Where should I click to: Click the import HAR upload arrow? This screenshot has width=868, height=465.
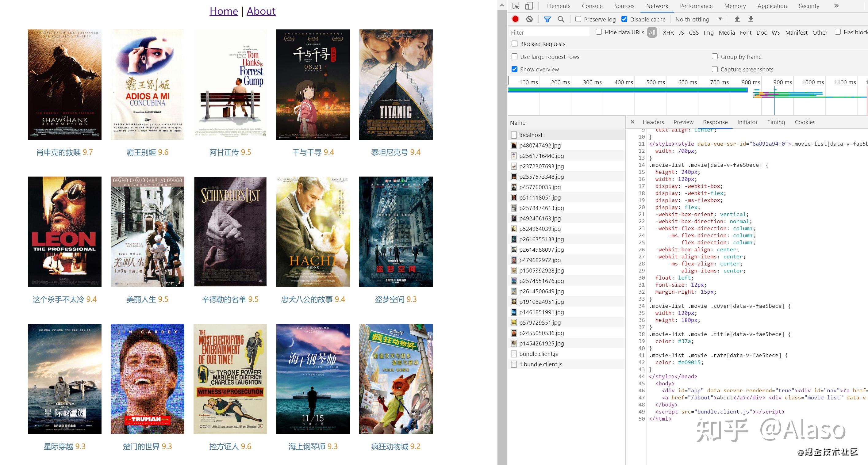[737, 19]
